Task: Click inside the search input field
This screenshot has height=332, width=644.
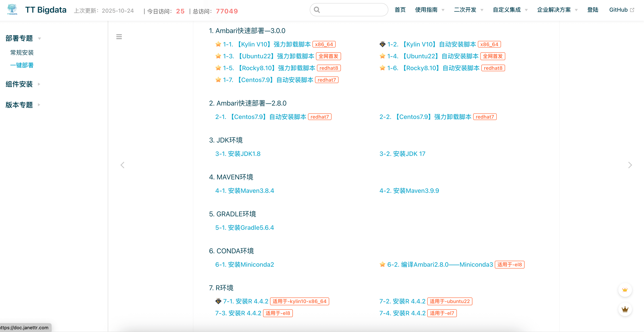Action: pyautogui.click(x=350, y=10)
